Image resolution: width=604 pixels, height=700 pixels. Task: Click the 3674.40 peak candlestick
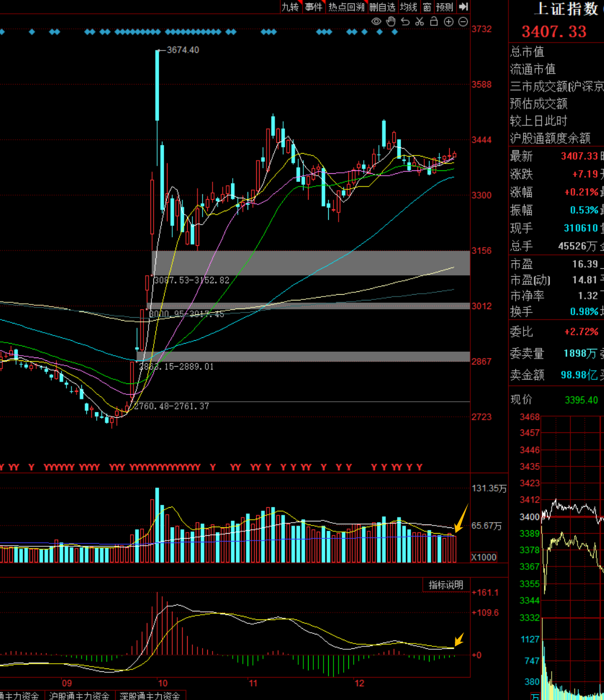[x=157, y=85]
